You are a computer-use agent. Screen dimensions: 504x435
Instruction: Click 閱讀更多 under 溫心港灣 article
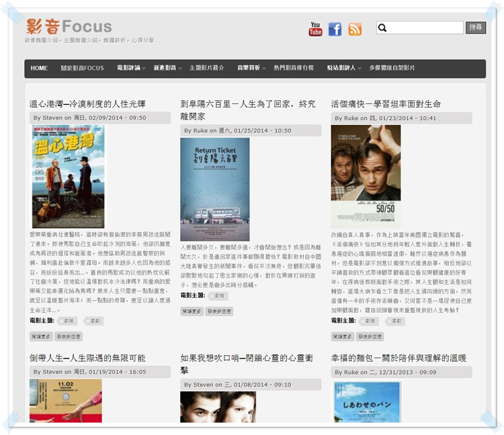[x=41, y=336]
